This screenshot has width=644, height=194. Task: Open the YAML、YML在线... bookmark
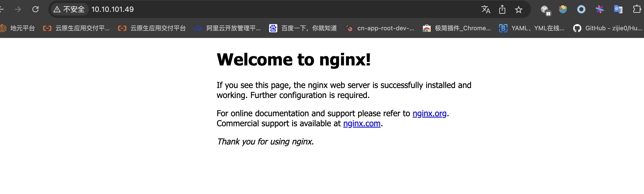point(532,28)
